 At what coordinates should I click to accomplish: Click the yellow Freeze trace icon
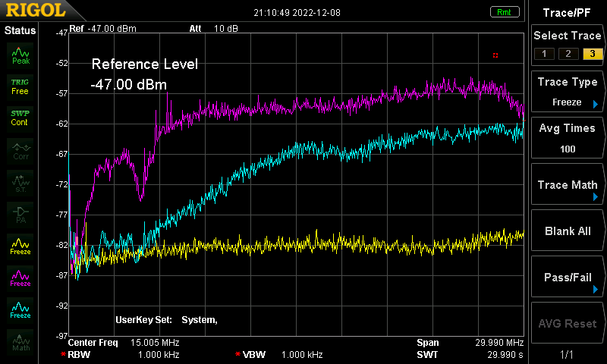(20, 246)
